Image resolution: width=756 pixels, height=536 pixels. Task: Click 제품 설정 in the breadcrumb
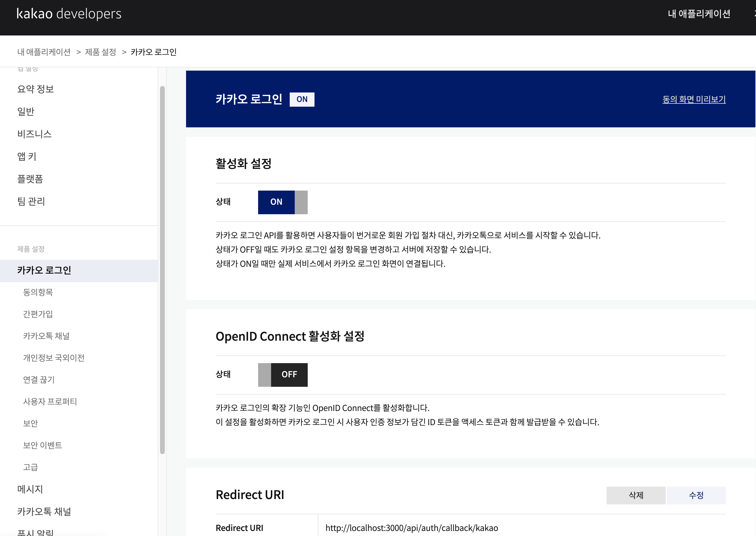click(x=101, y=52)
